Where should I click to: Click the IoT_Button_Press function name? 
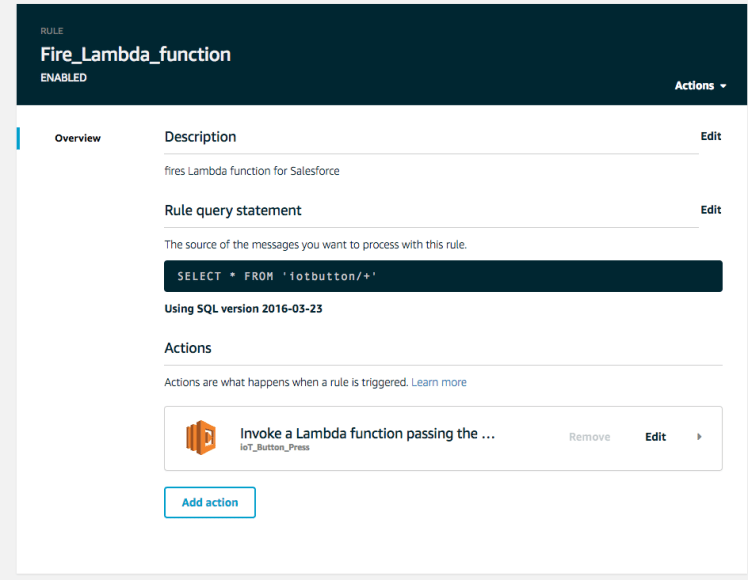pyautogui.click(x=274, y=448)
